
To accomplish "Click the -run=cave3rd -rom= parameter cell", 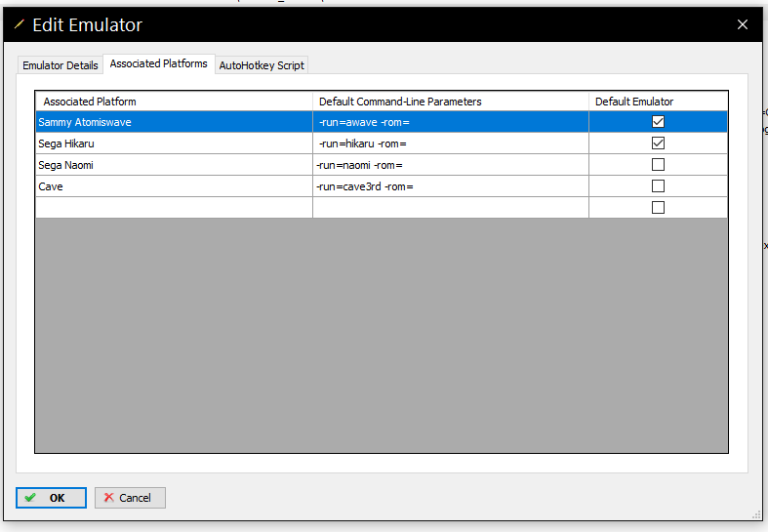I will pos(451,186).
